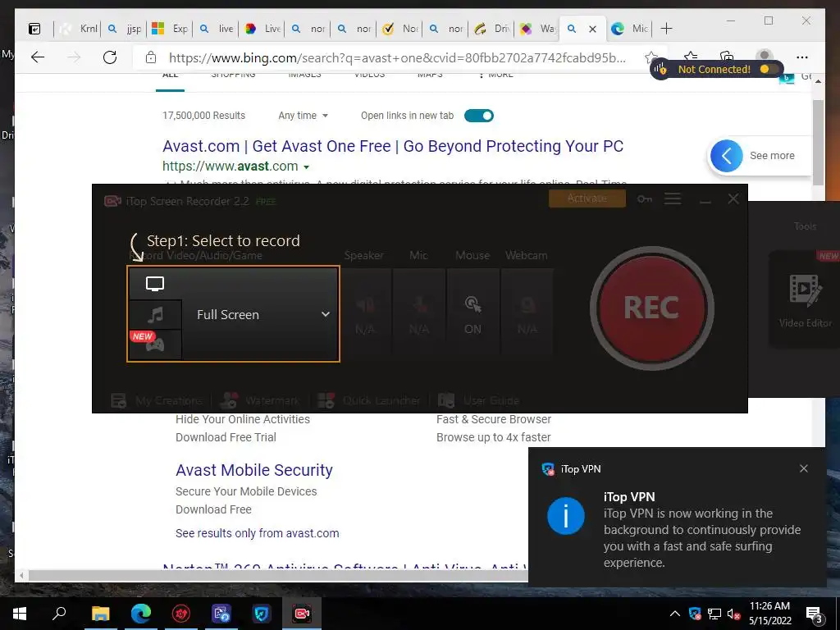Open the Windows Start menu
Image resolution: width=840 pixels, height=630 pixels.
[20, 614]
